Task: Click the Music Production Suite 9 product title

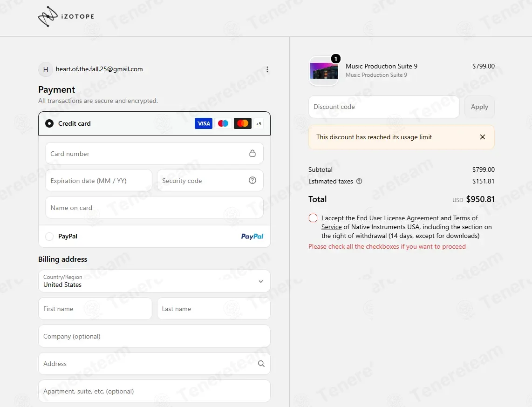Action: (382, 66)
